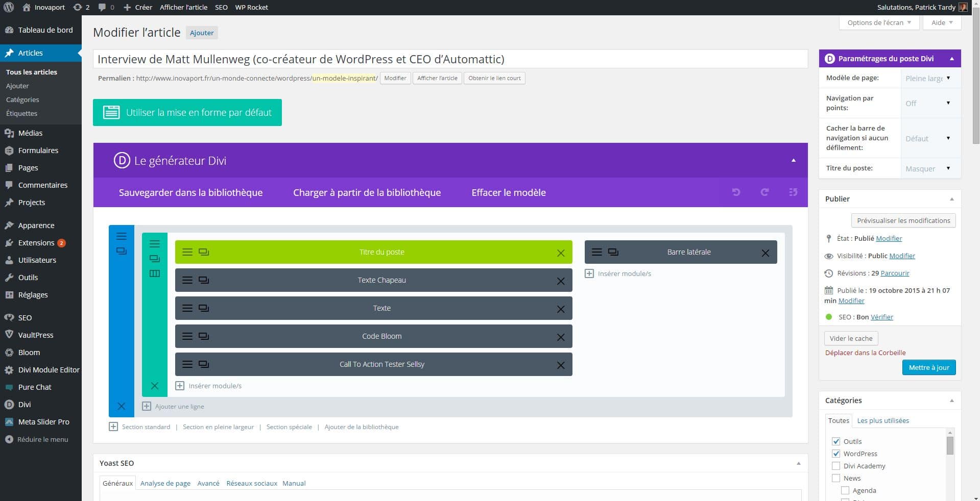Duplicate the blue section
The image size is (980, 501).
click(122, 251)
